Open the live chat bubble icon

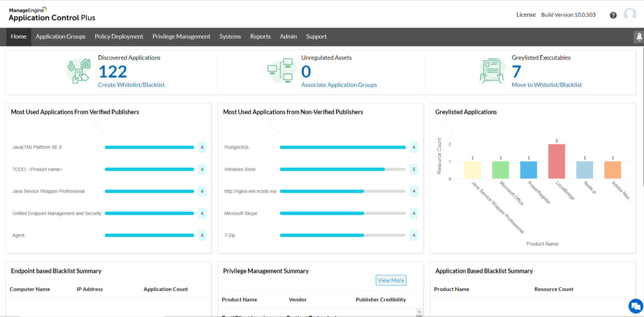636,306
